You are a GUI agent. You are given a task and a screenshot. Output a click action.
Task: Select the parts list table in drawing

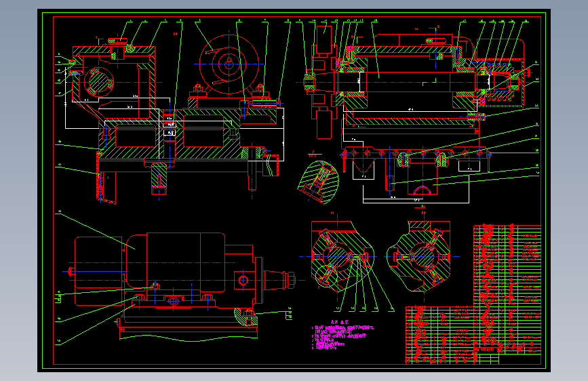[x=473, y=294]
